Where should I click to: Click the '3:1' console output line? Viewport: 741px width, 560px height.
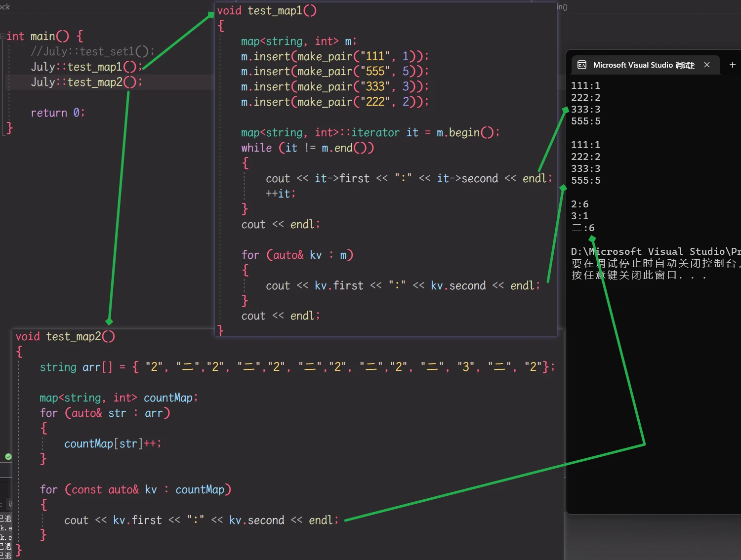click(580, 216)
